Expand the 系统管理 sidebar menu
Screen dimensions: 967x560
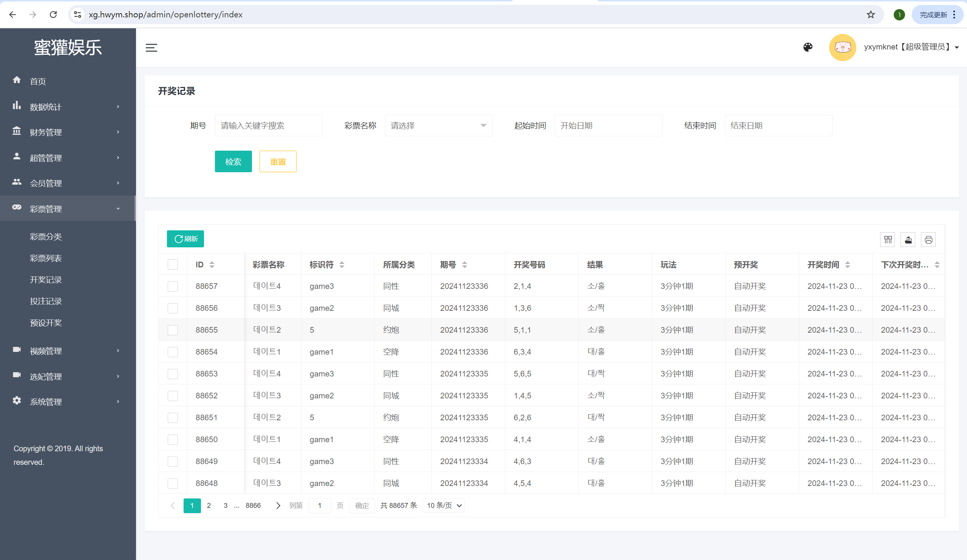pyautogui.click(x=68, y=401)
